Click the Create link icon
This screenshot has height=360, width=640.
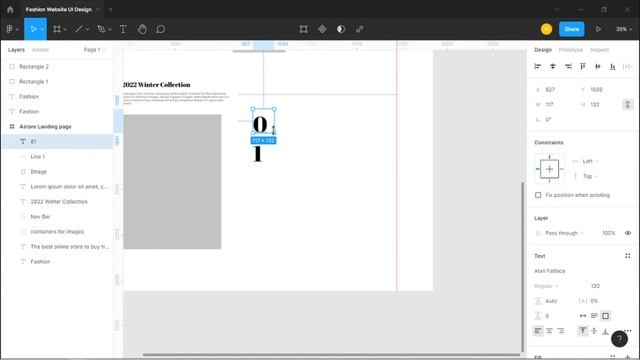click(360, 29)
